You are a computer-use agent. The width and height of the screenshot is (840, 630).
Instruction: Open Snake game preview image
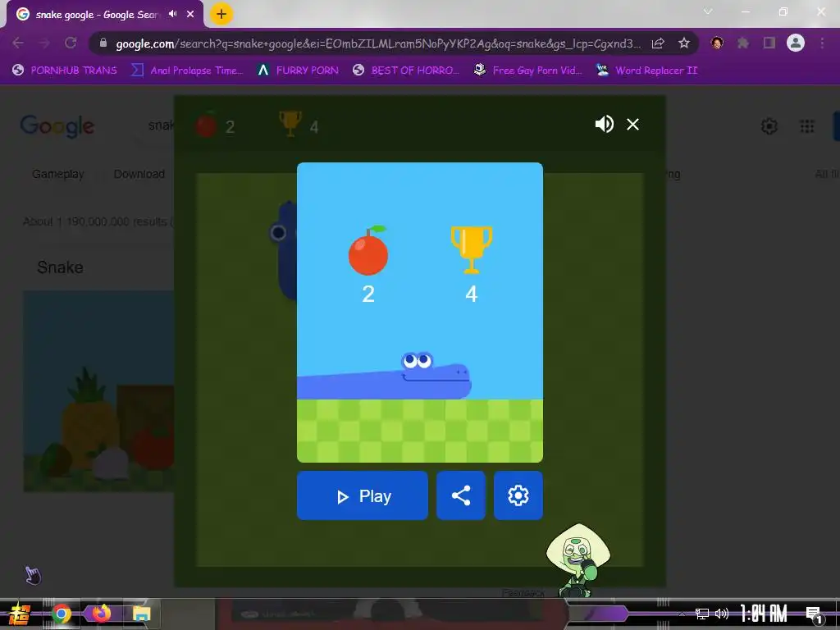click(98, 391)
